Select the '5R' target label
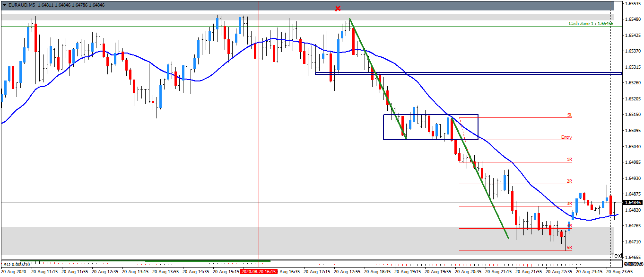644x277 pixels. coord(570,247)
